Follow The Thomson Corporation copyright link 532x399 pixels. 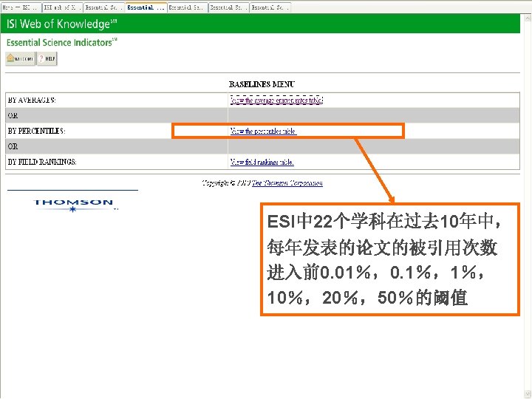coord(287,183)
